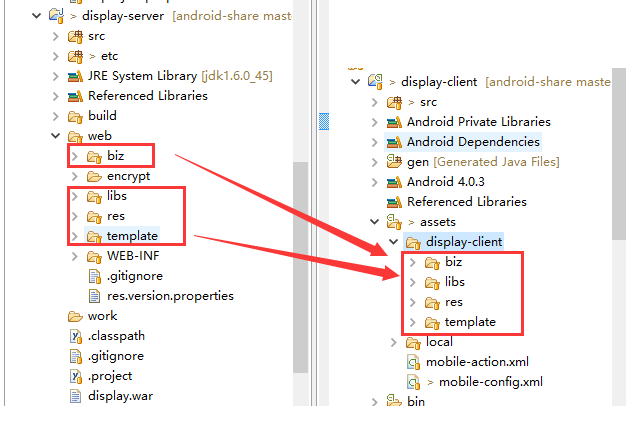
Task: Collapse the display-client folder under assets
Action: (394, 242)
